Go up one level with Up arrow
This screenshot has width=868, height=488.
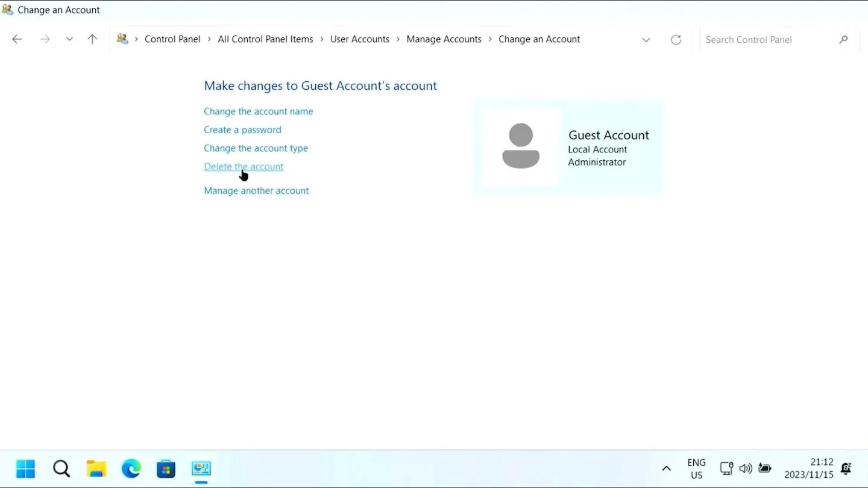tap(92, 39)
